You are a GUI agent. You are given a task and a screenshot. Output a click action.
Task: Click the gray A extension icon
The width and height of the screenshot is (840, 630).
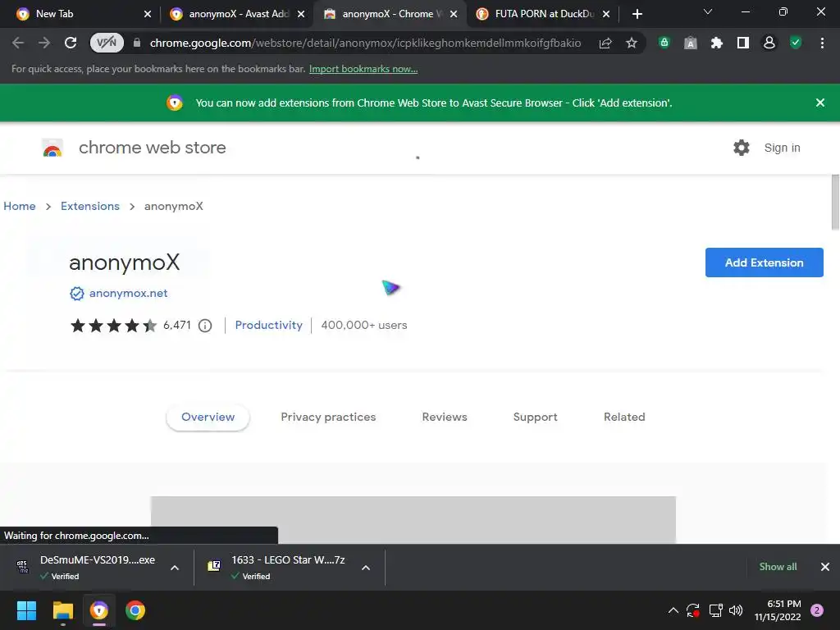(691, 43)
